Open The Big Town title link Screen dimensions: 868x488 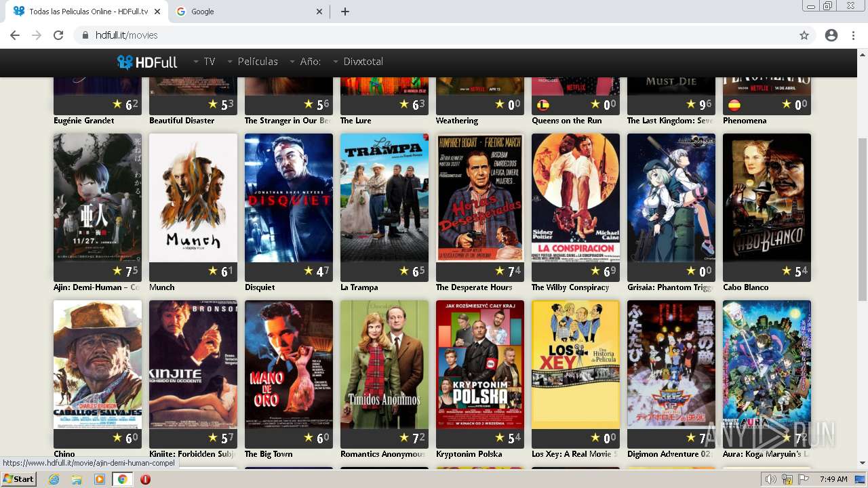point(269,454)
